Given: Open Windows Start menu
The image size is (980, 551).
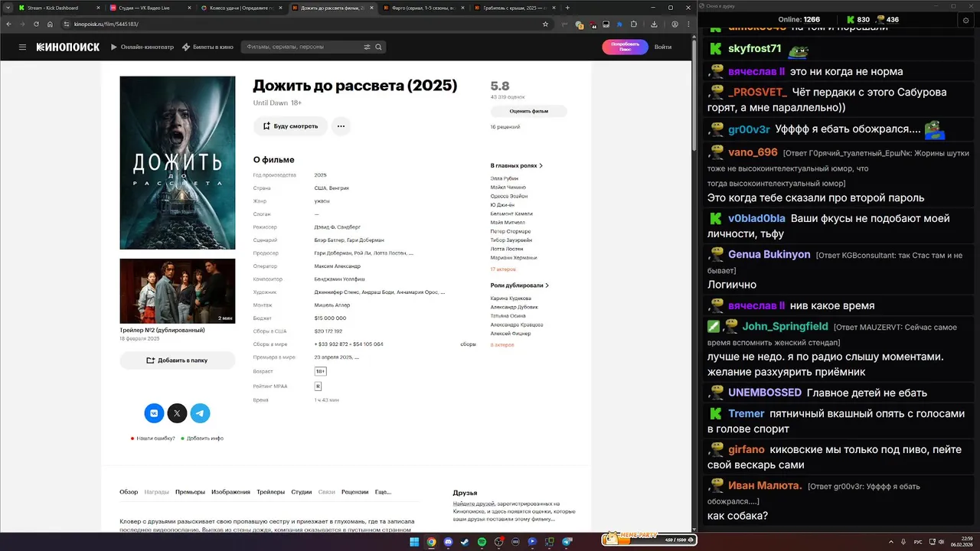Looking at the screenshot, I should pyautogui.click(x=414, y=542).
